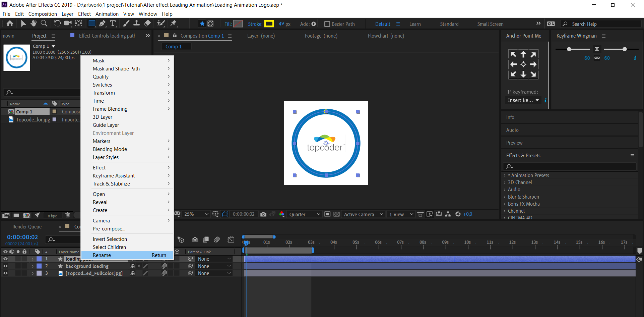Select the Brush tool
This screenshot has height=317, width=644.
(x=126, y=23)
